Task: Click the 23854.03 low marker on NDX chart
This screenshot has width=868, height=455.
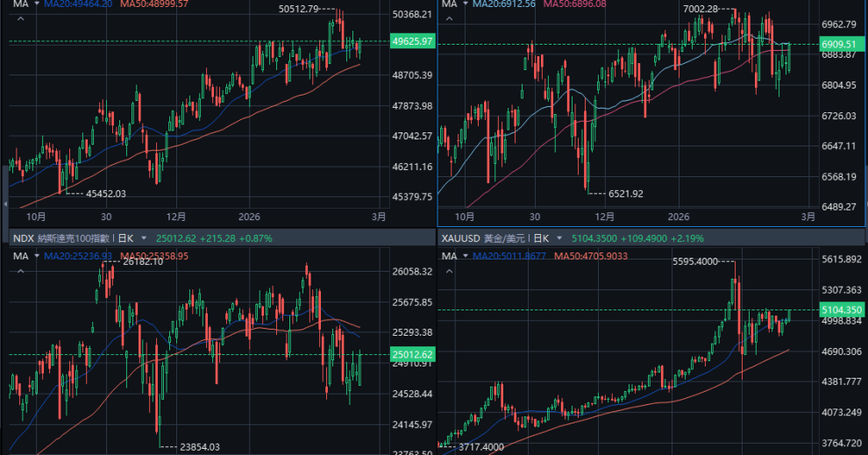Action: tap(200, 447)
